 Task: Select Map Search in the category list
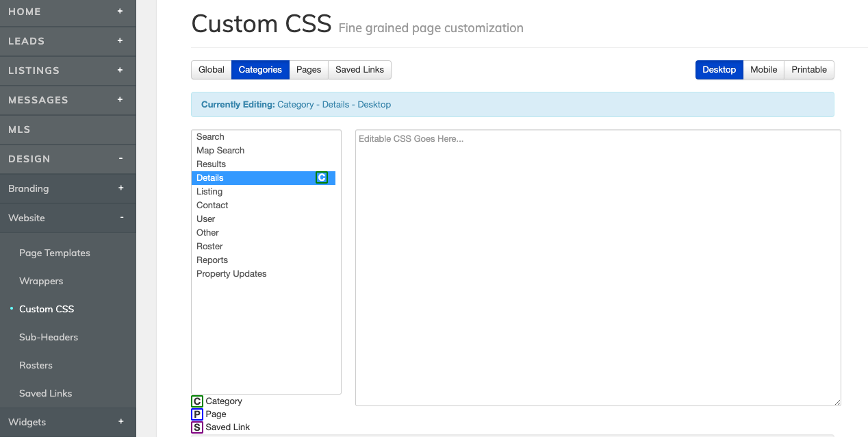click(x=220, y=150)
